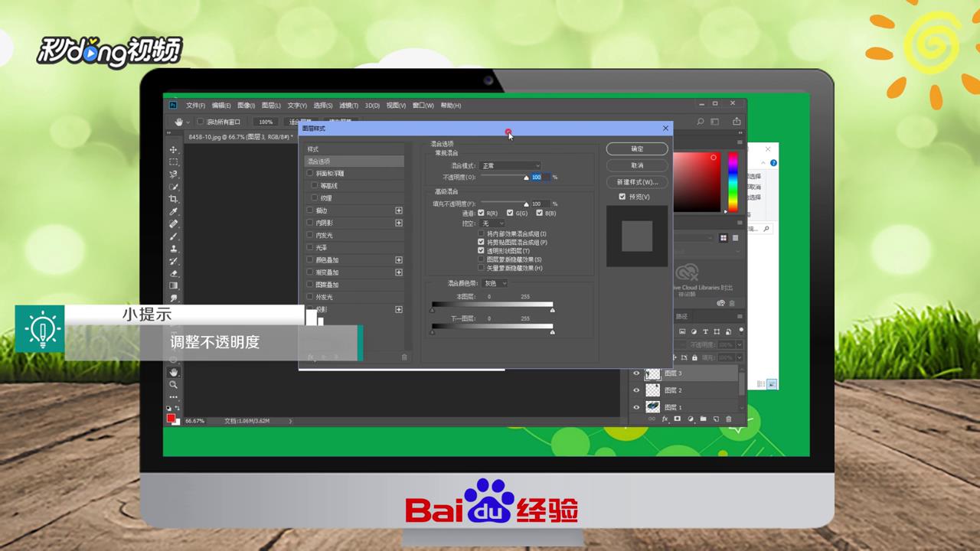
Task: Open the 图层(L) menu
Action: [271, 105]
